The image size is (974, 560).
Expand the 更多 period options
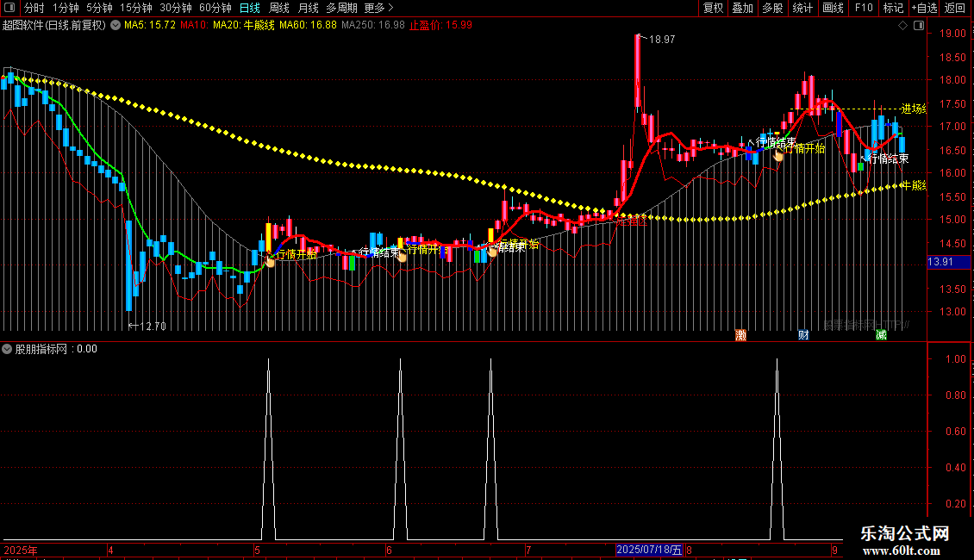379,8
